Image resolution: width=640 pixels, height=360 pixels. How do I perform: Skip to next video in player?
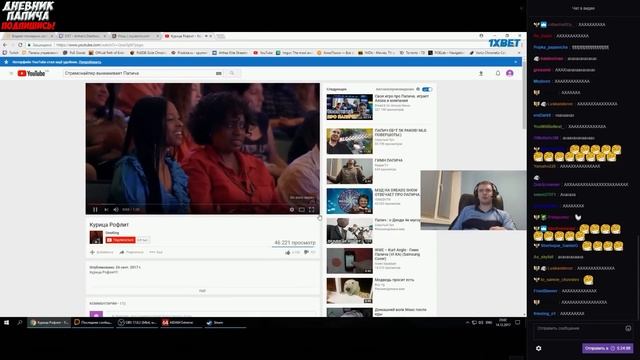pos(106,209)
